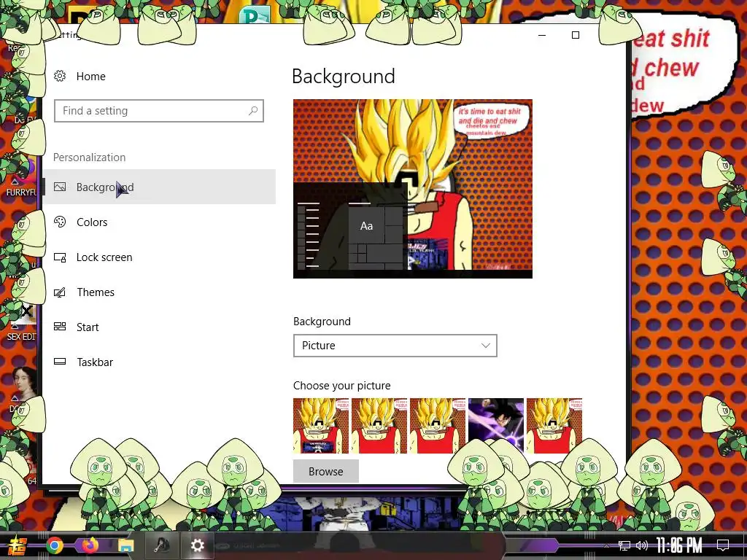Click the Personalization section heading
The image size is (747, 560).
click(89, 157)
